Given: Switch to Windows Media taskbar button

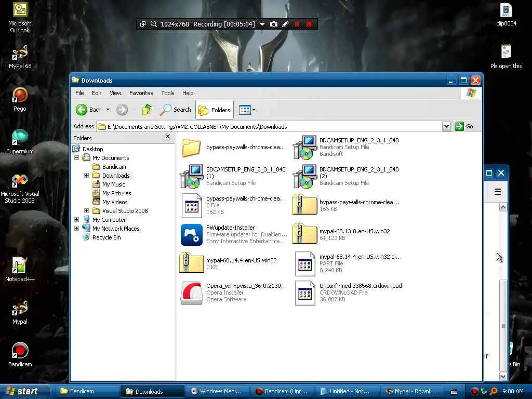Looking at the screenshot, I should (217, 391).
